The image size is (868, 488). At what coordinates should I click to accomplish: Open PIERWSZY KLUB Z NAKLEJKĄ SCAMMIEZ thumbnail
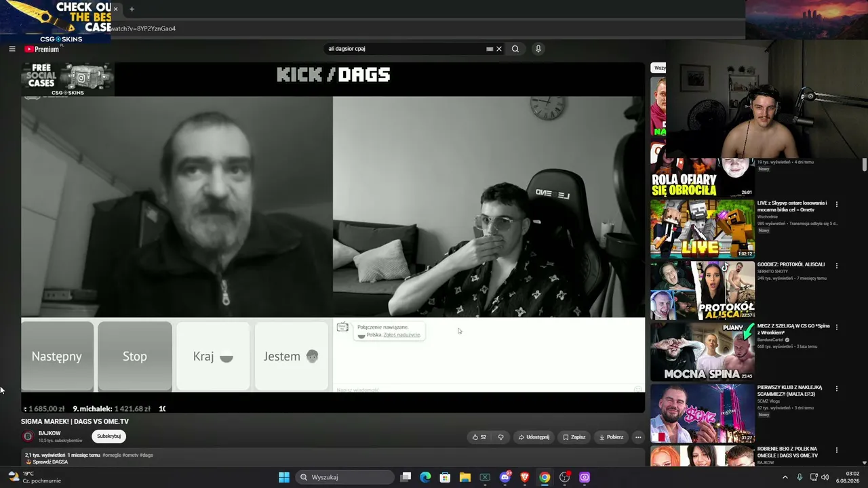pos(702,413)
